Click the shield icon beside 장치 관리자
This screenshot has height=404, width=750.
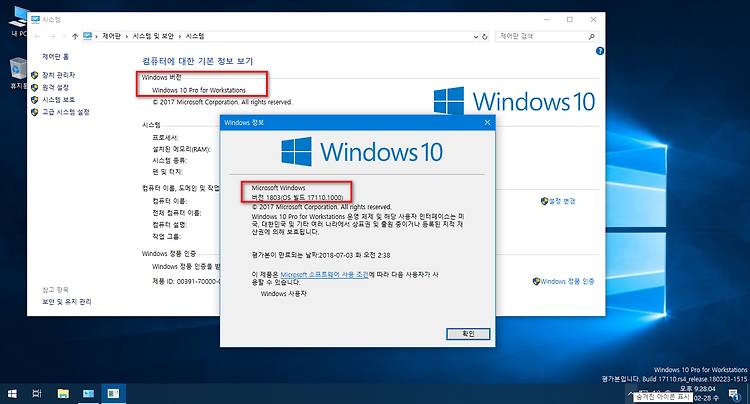(34, 75)
